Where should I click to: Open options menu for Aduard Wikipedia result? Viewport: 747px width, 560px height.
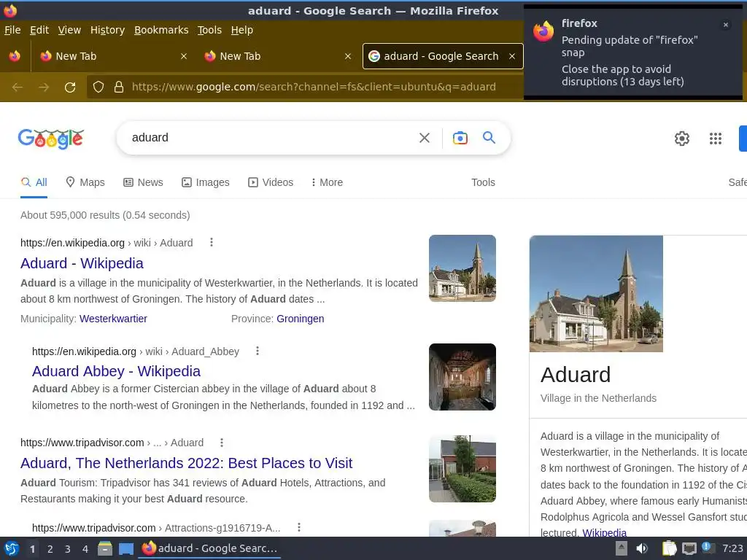coord(212,242)
